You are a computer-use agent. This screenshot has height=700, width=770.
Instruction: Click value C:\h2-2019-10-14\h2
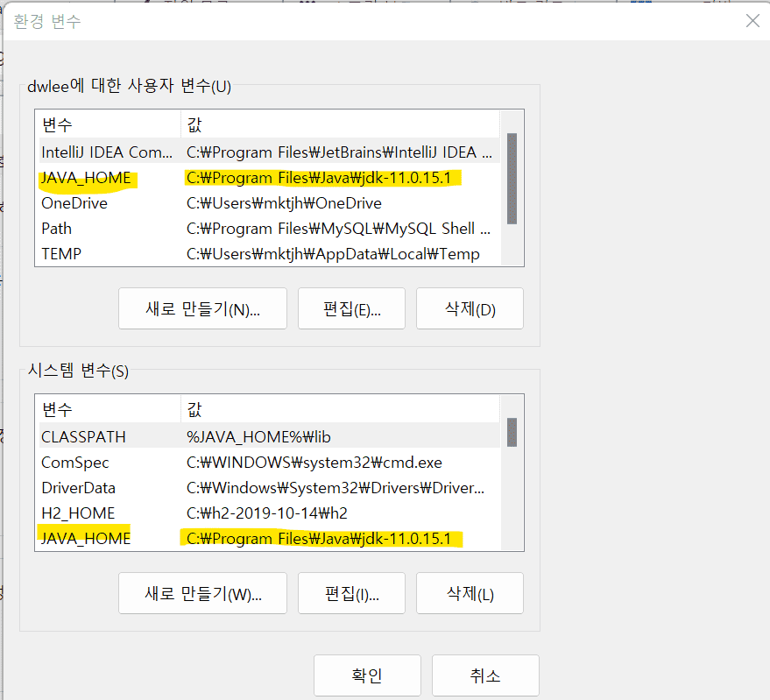[x=266, y=513]
